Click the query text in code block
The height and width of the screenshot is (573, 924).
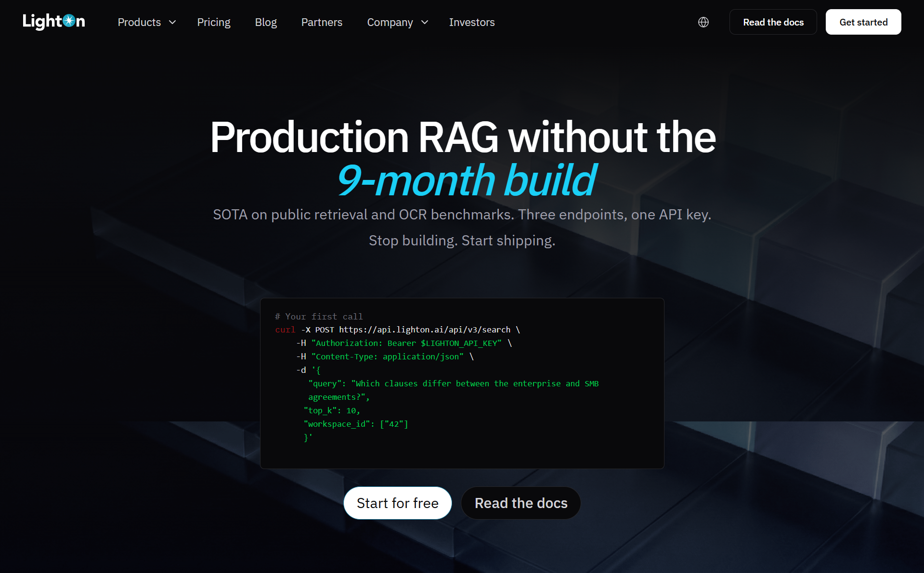(454, 390)
